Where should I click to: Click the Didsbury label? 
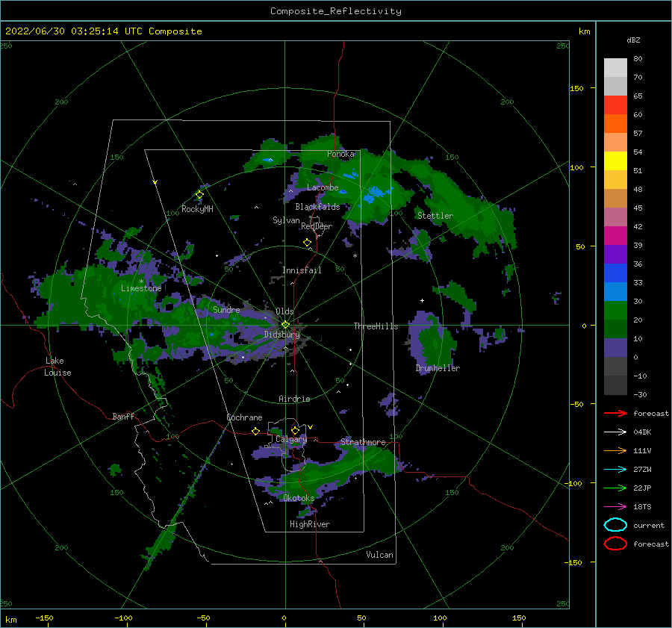281,335
